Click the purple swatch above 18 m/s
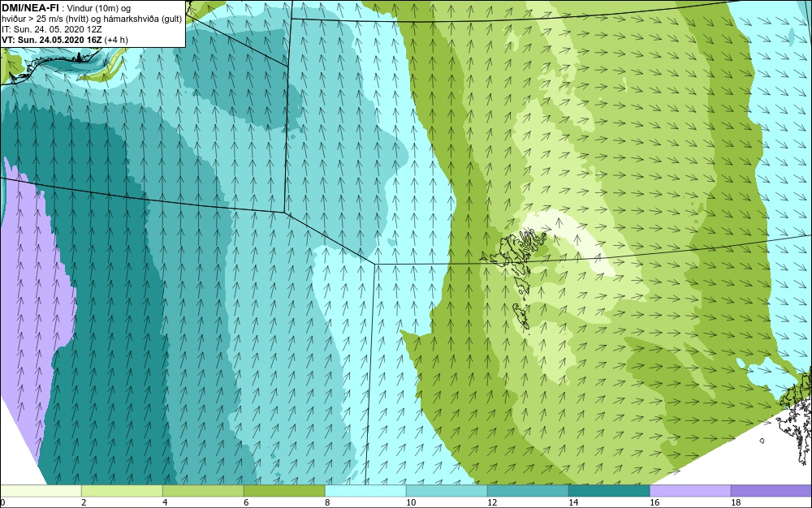812x508 pixels. tap(771, 490)
